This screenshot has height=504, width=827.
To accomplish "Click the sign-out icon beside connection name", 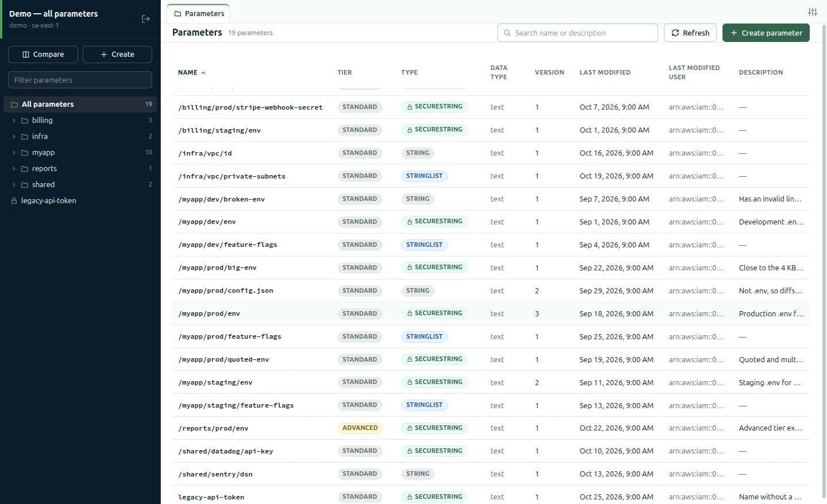I will 146,19.
